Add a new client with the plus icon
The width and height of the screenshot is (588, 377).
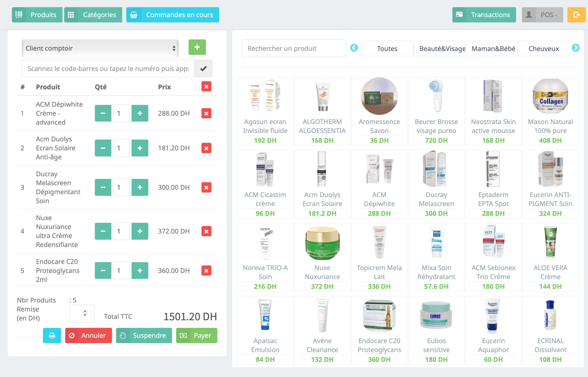197,47
